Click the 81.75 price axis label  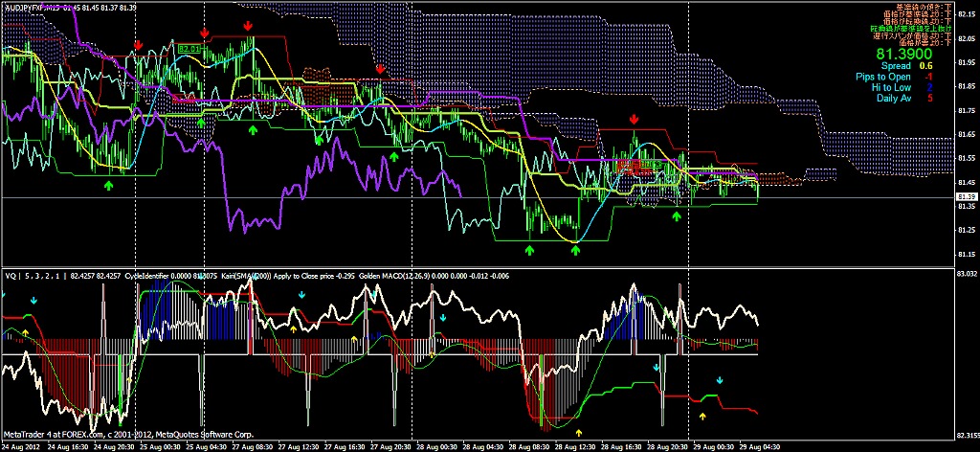[x=967, y=110]
